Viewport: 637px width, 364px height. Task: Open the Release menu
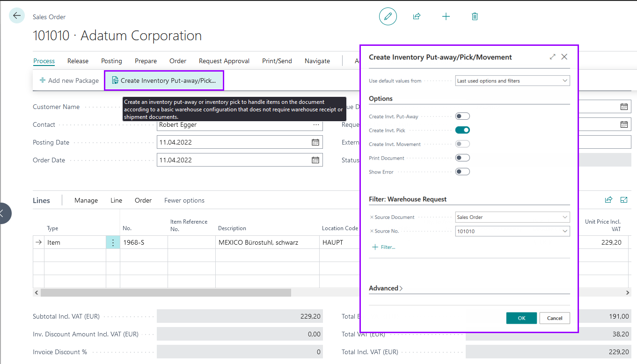point(78,61)
